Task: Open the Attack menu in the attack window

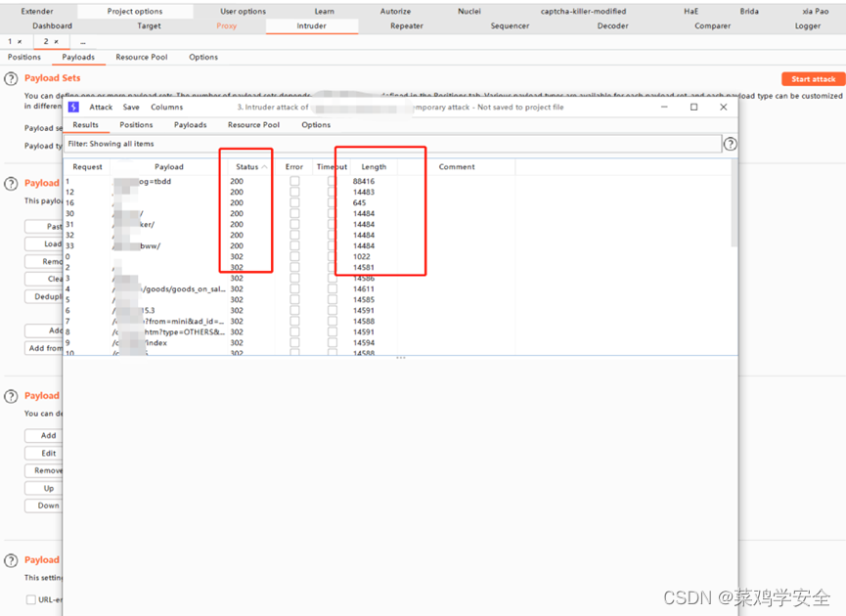Action: (x=101, y=107)
